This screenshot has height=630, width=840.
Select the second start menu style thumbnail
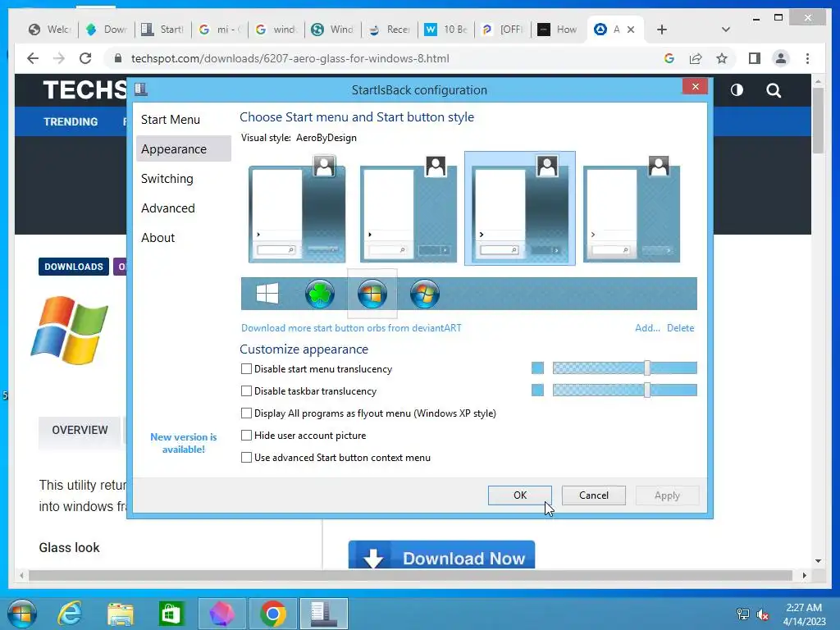409,208
